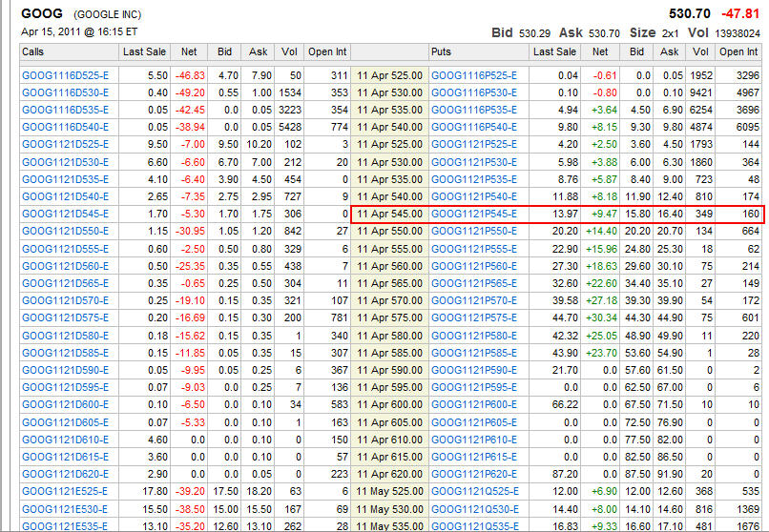Click the GOOG1121P545-E put option link

pos(474,215)
